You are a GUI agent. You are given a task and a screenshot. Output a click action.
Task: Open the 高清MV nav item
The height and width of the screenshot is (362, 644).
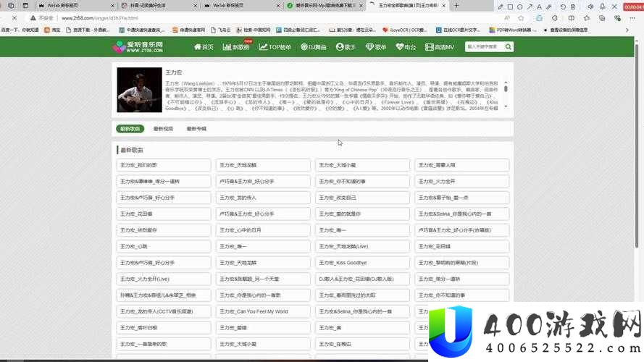pyautogui.click(x=440, y=47)
